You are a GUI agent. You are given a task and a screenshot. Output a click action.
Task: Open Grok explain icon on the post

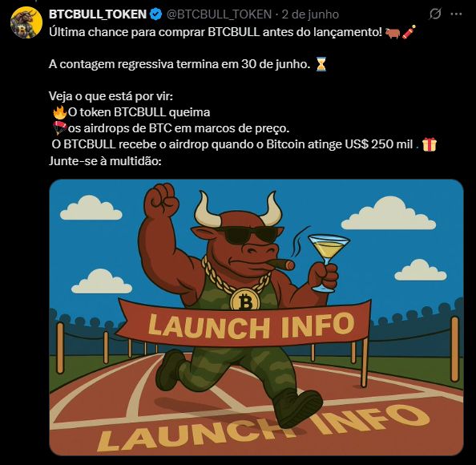[434, 14]
